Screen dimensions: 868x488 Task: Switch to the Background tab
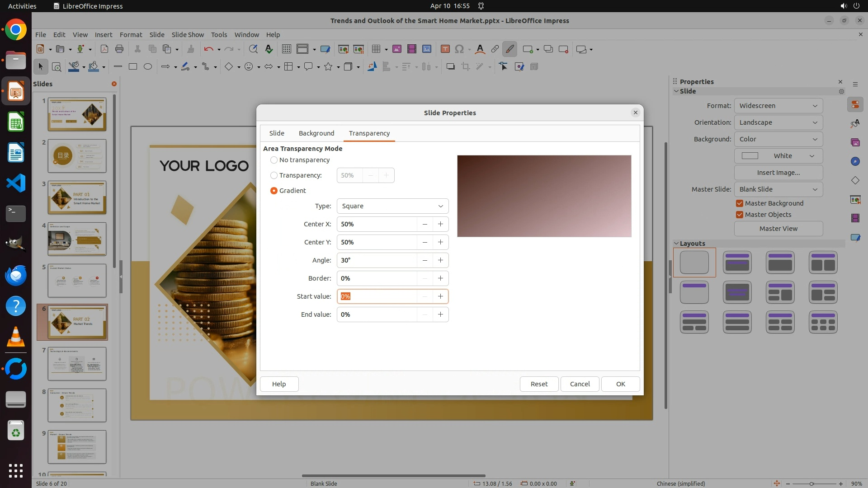point(316,133)
